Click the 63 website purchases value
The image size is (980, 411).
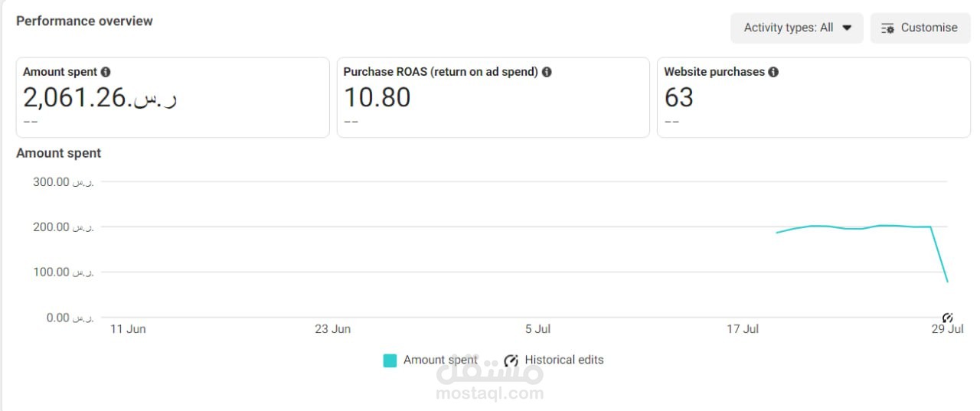[679, 97]
